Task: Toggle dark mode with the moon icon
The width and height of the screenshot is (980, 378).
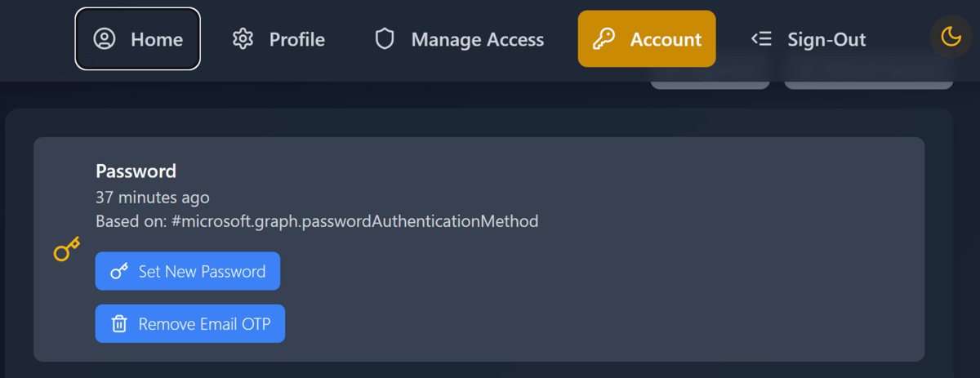Action: [951, 37]
